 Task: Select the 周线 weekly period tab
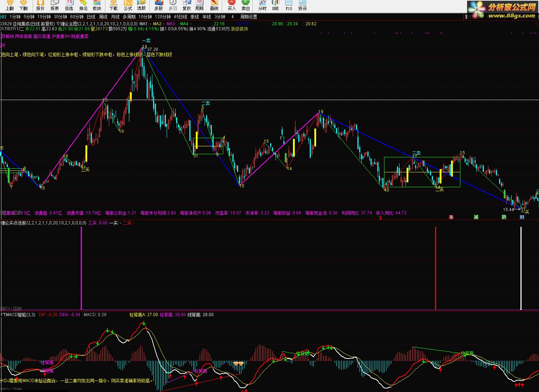(103, 17)
